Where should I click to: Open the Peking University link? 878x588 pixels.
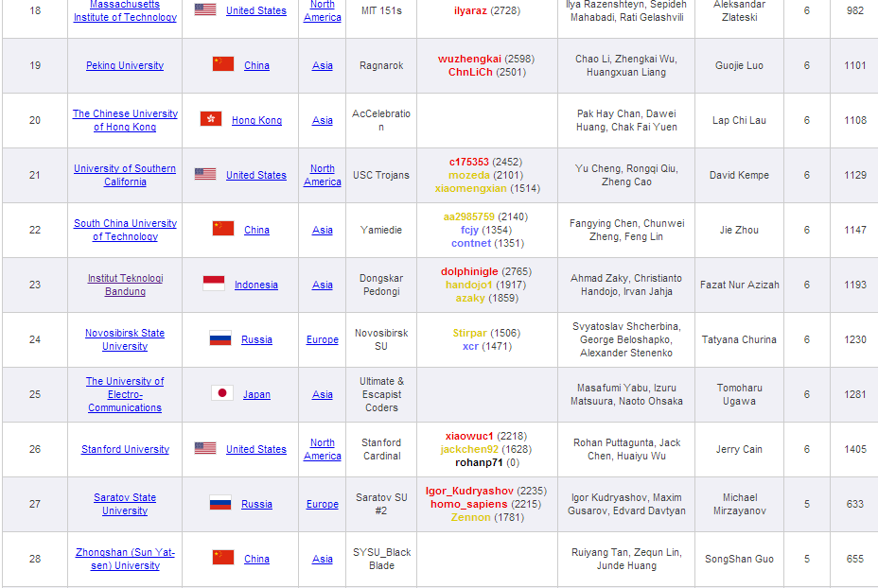click(x=125, y=65)
